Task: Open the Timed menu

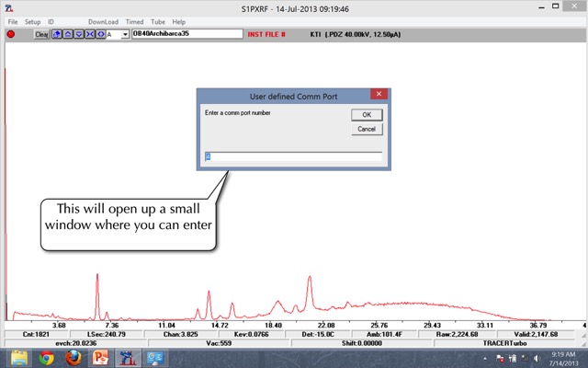Action: 134,21
